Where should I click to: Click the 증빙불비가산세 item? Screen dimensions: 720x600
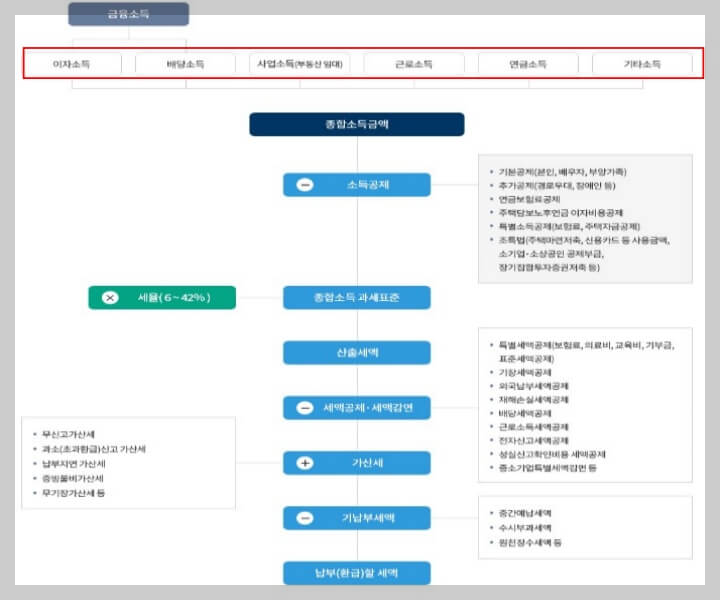(73, 478)
